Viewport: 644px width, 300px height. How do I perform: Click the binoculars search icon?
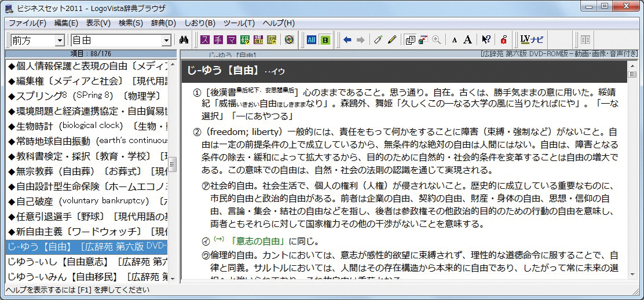185,40
